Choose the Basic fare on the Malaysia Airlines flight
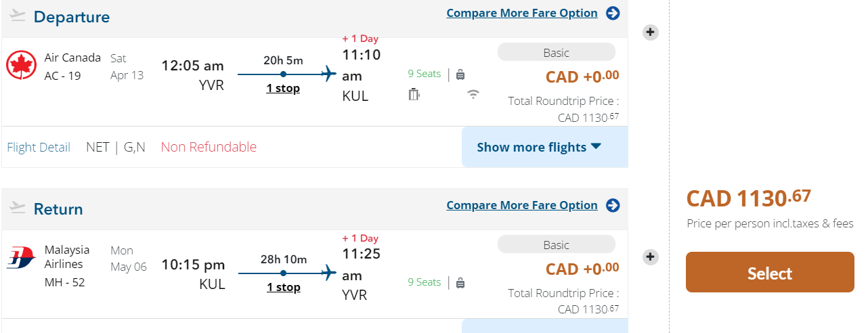Screen dimensions: 868x333 tap(556, 245)
